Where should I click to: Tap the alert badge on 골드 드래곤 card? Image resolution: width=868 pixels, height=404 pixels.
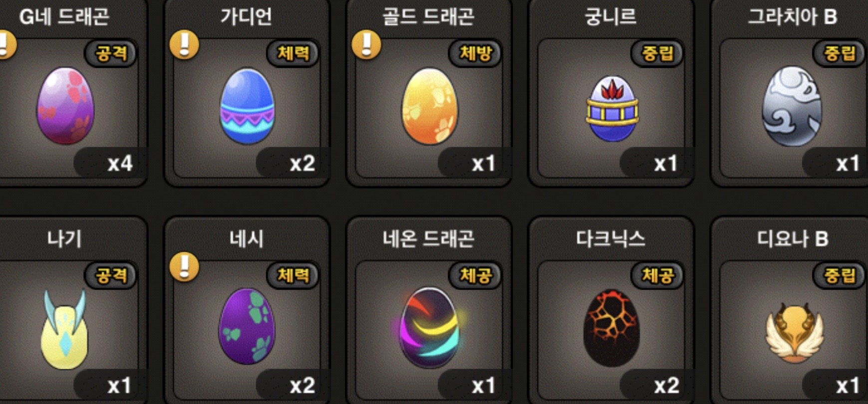pos(366,45)
